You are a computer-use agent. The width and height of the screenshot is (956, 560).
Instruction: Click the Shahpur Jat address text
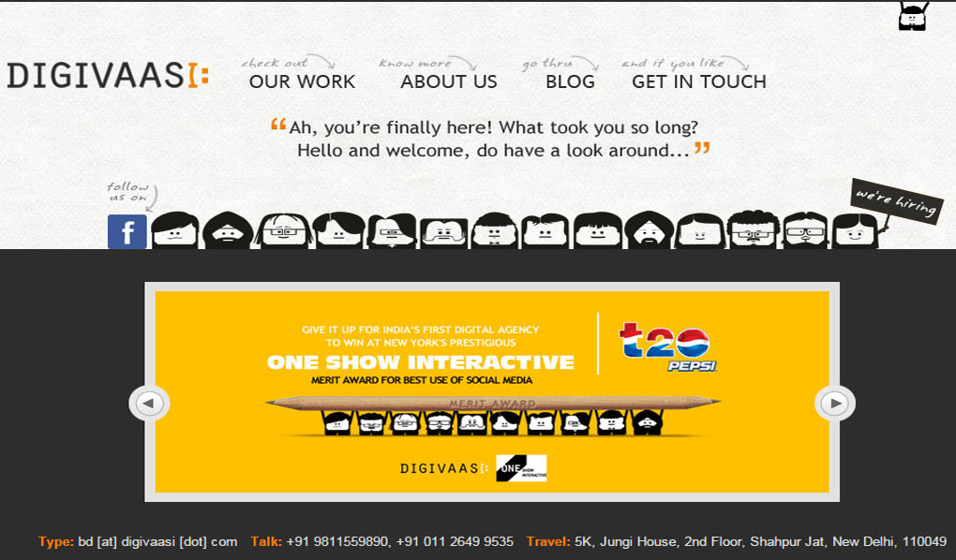click(x=760, y=541)
